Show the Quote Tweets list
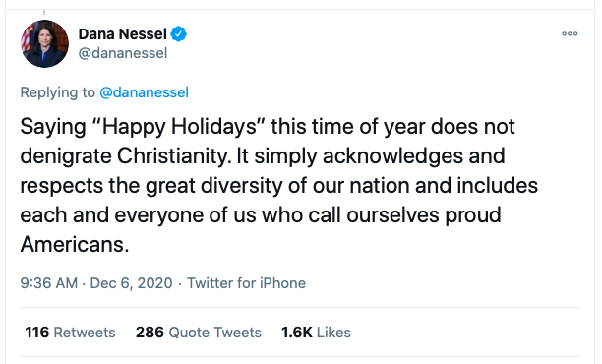The height and width of the screenshot is (364, 602). tap(199, 333)
